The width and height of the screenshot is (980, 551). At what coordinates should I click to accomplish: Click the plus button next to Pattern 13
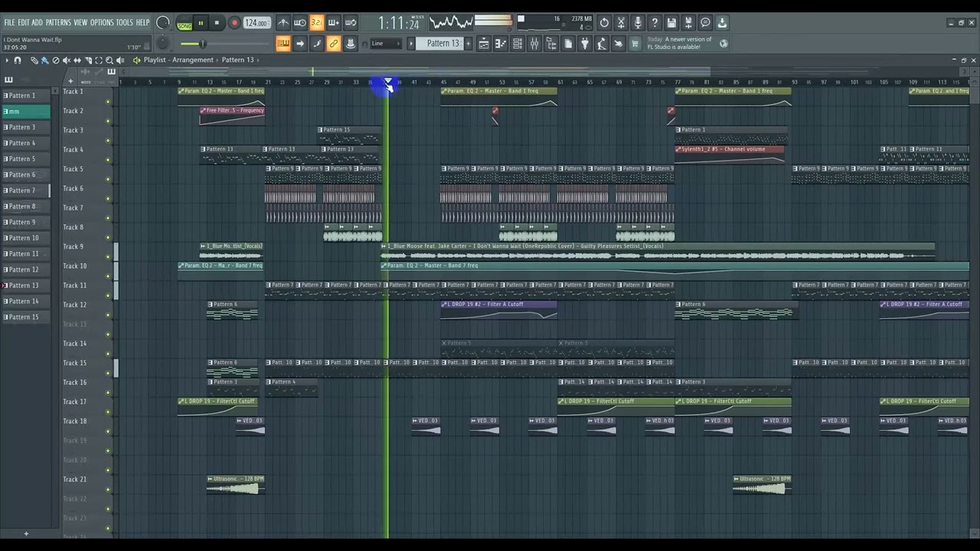click(469, 44)
